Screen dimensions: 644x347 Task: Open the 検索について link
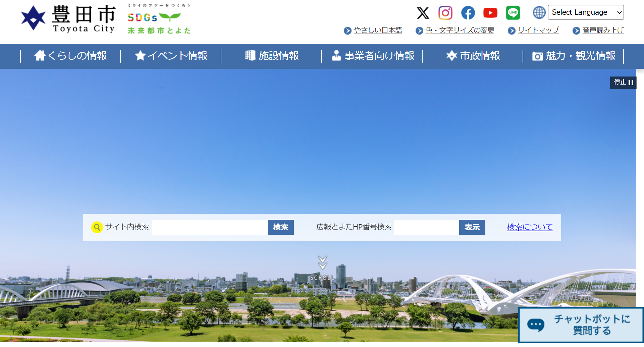[x=530, y=227]
